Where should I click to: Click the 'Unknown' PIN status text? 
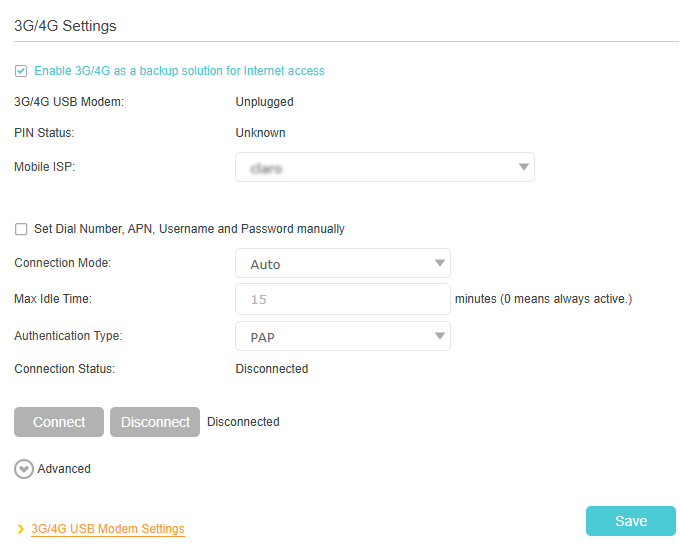click(260, 133)
